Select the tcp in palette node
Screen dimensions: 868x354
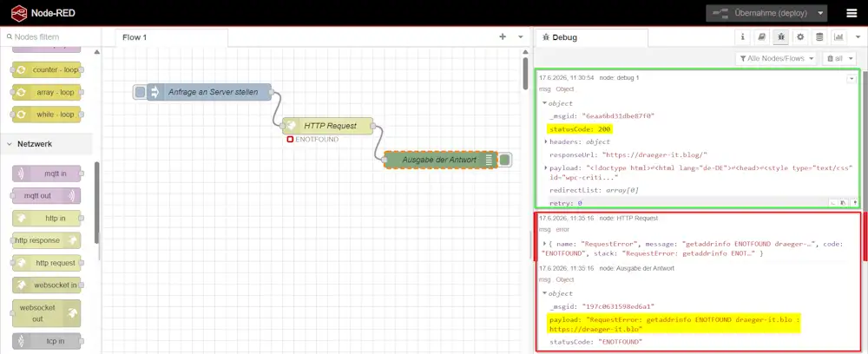(47, 341)
